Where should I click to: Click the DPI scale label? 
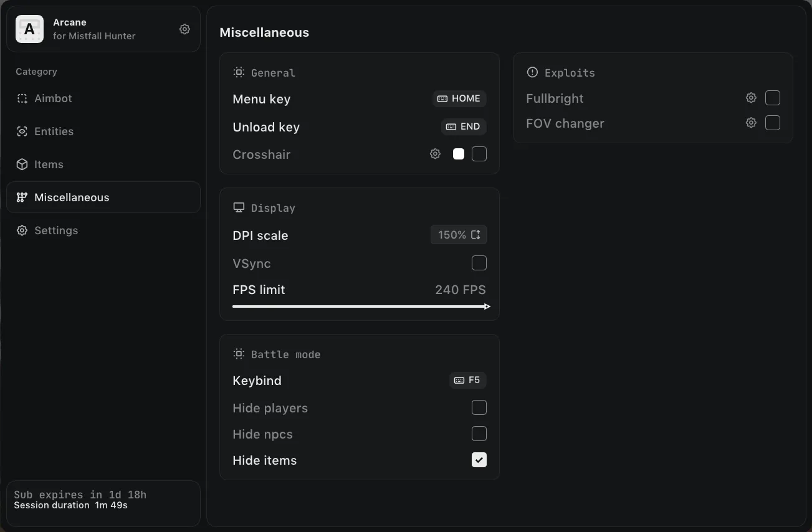(x=260, y=235)
